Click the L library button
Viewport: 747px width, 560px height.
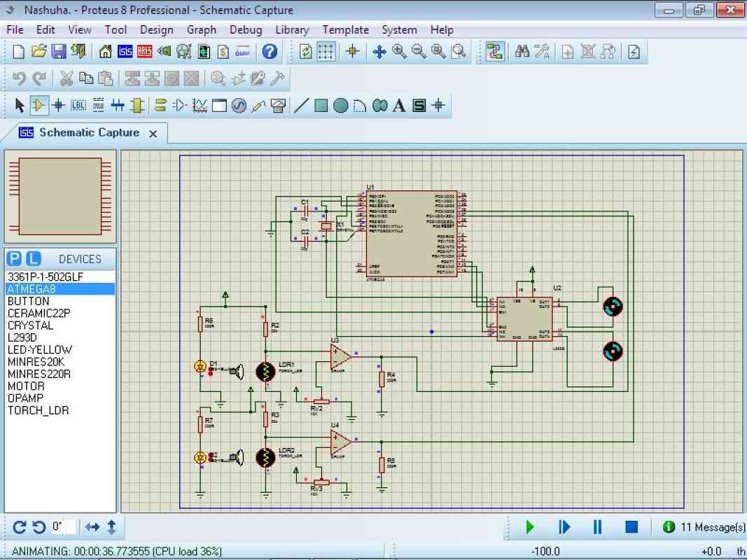(33, 258)
